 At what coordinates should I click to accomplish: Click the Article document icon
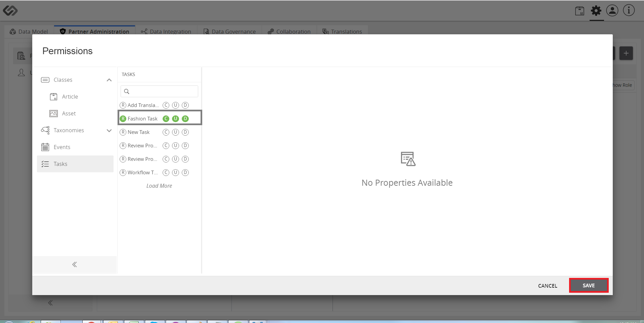(x=53, y=97)
